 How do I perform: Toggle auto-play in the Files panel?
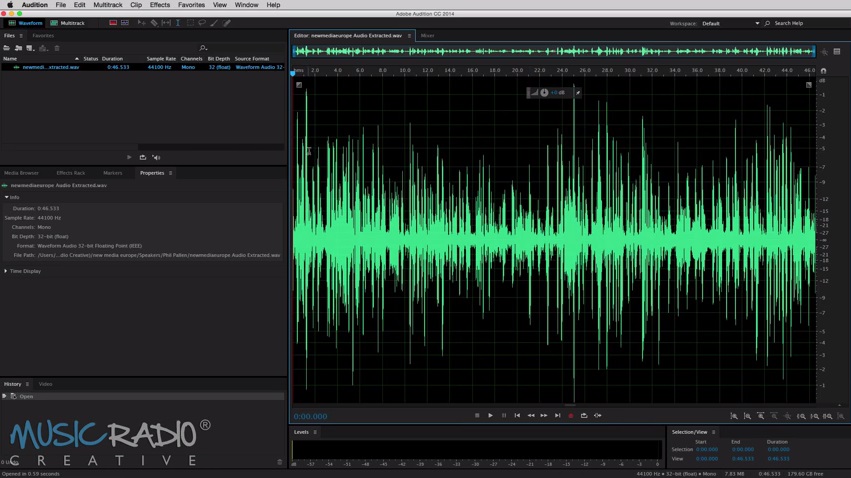(156, 157)
